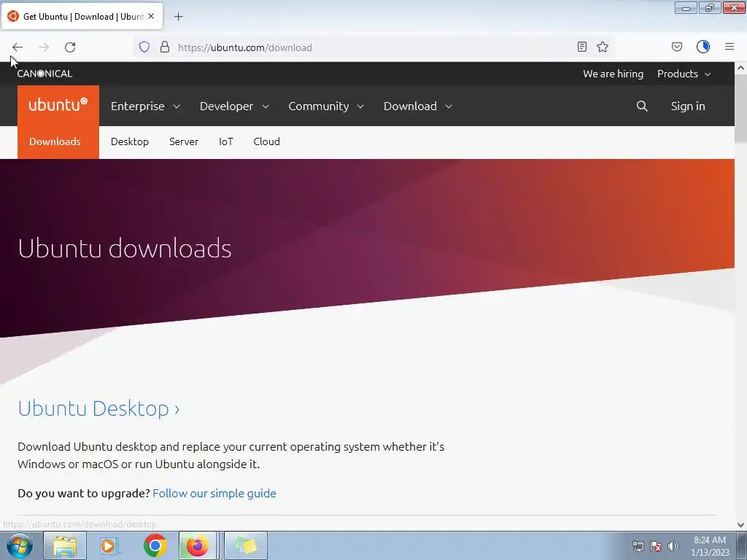Open a new tab with the plus icon
The image size is (747, 560).
click(x=178, y=17)
